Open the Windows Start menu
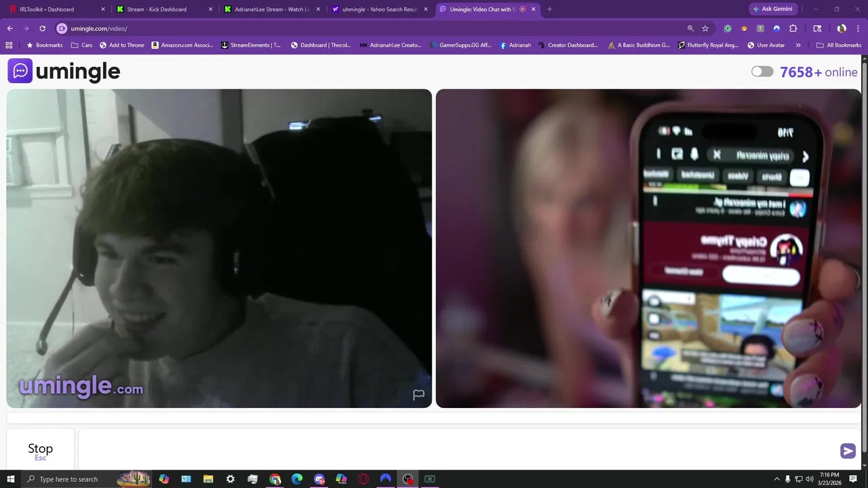868x488 pixels. coord(10,479)
